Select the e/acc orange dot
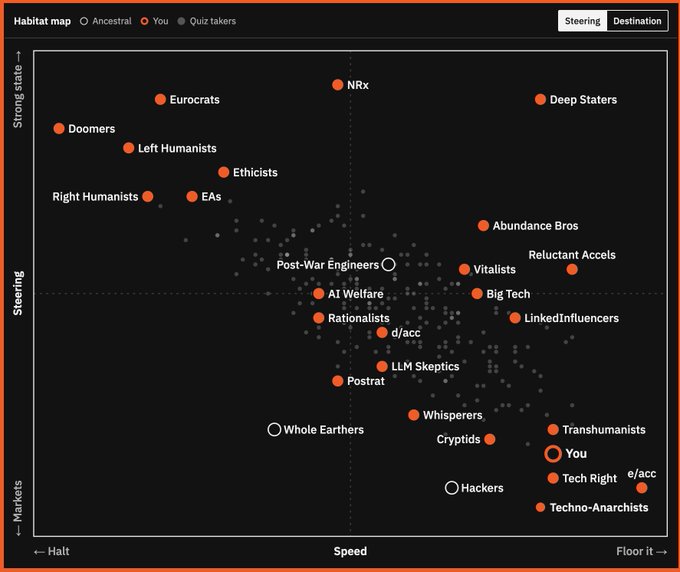The height and width of the screenshot is (572, 680). tap(641, 488)
